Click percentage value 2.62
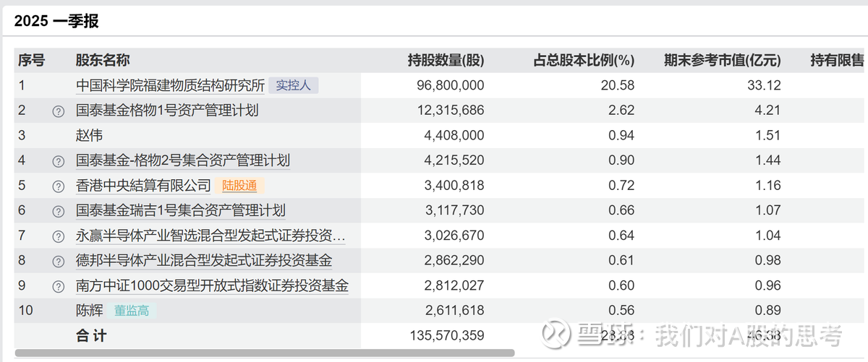The width and height of the screenshot is (868, 362). 621,111
